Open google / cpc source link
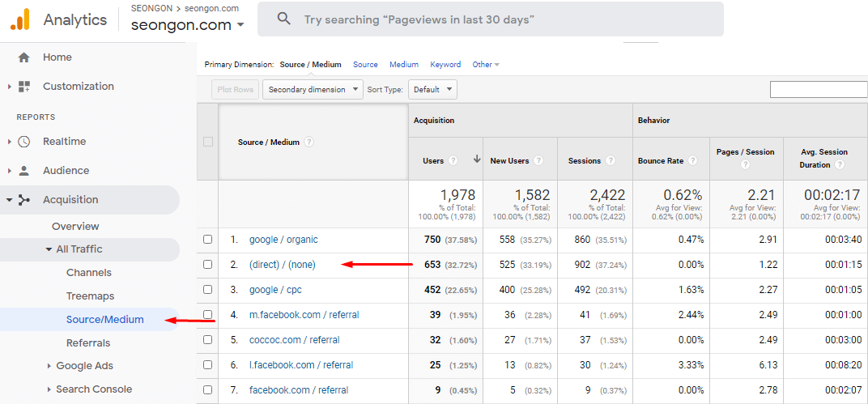The height and width of the screenshot is (404, 868). (x=275, y=290)
